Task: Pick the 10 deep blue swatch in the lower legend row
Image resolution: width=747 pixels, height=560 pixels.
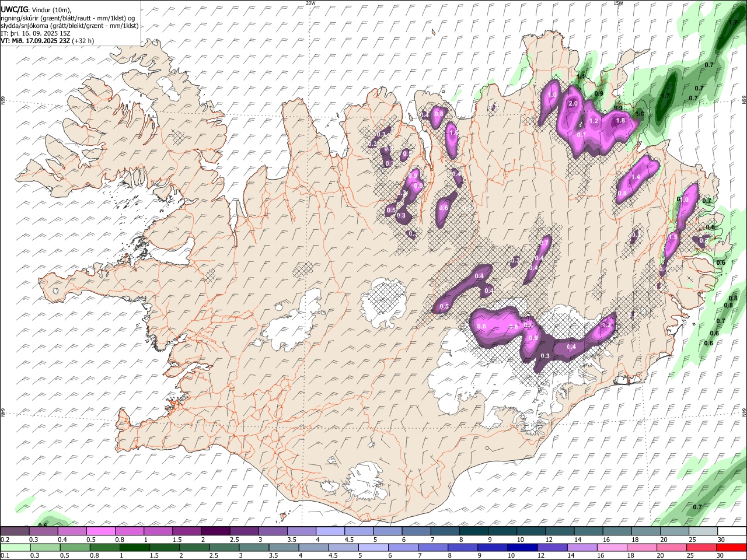Action: click(x=522, y=547)
